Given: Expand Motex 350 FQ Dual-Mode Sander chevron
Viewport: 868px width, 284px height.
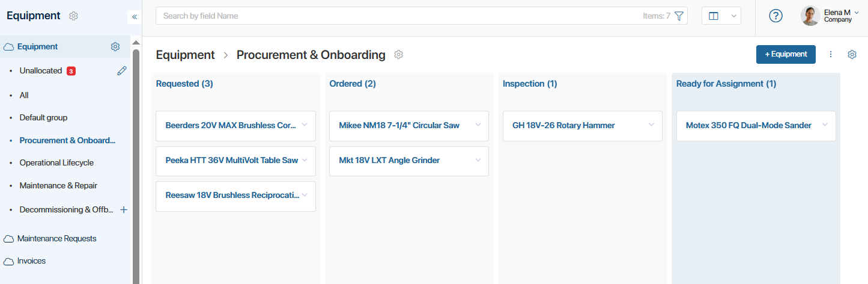Looking at the screenshot, I should (x=825, y=125).
